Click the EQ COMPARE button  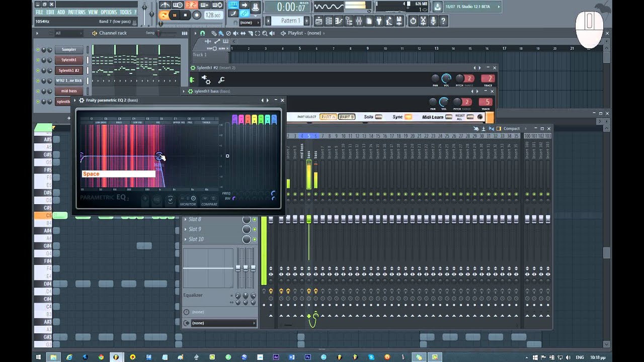tap(209, 201)
